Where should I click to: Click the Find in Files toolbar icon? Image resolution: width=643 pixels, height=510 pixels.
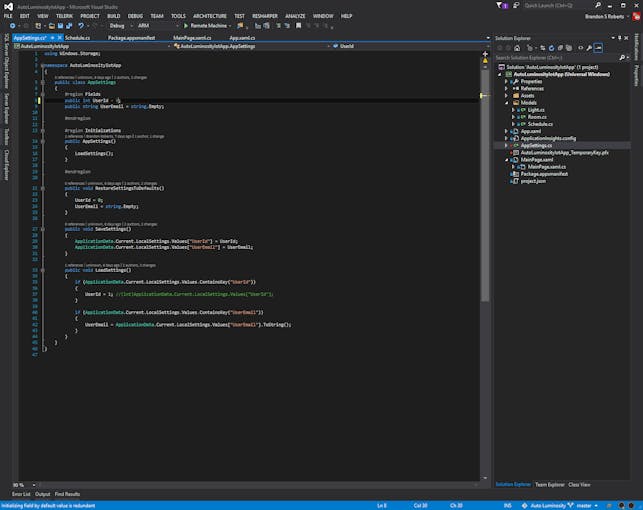point(240,26)
